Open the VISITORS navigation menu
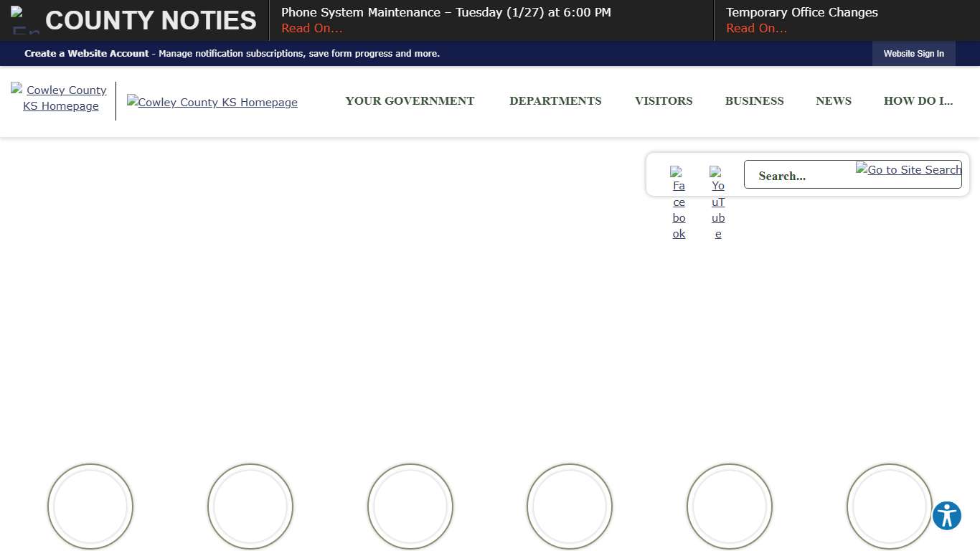This screenshot has width=980, height=551. tap(663, 101)
